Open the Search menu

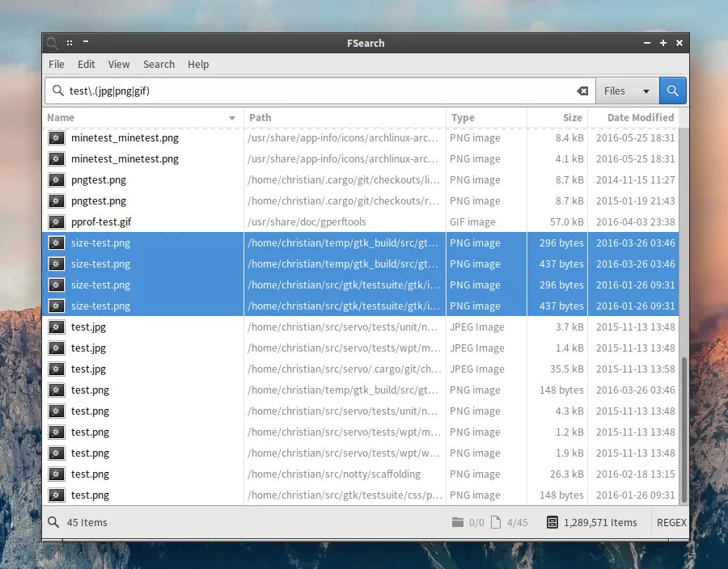pos(159,65)
